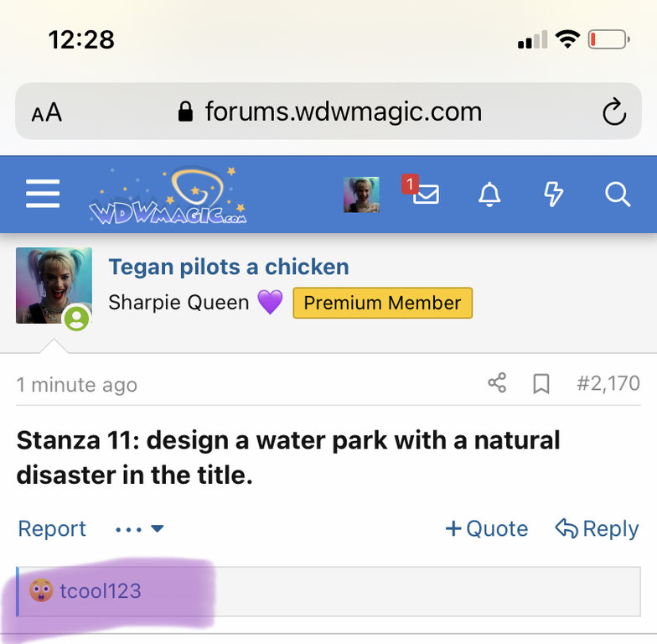Open tcool123's profile from reactions

pos(101,591)
